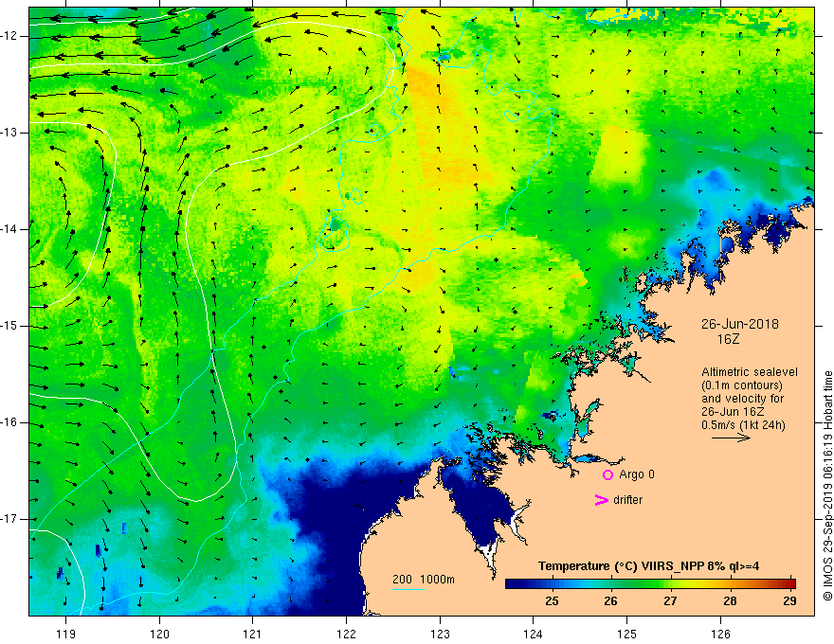The image size is (834, 644).
Task: Click the Temperature VIIRS_NPP title text
Action: [x=648, y=566]
